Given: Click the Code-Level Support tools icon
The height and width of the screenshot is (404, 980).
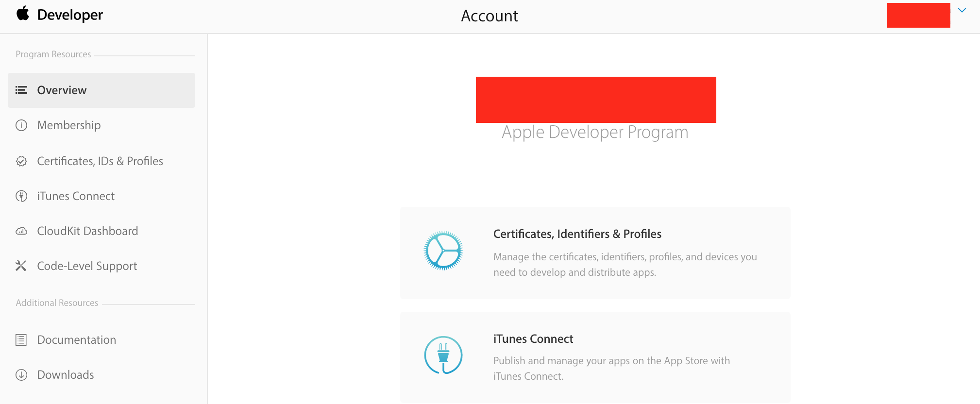Looking at the screenshot, I should 21,266.
